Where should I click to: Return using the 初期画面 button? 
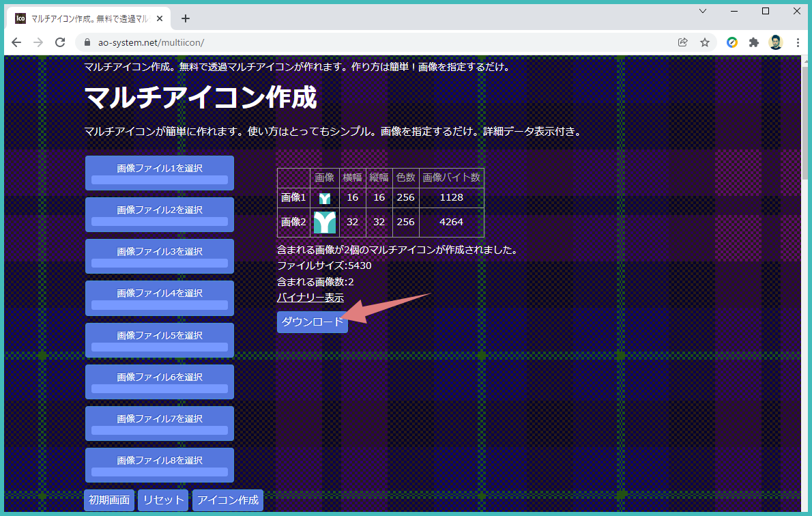[108, 500]
